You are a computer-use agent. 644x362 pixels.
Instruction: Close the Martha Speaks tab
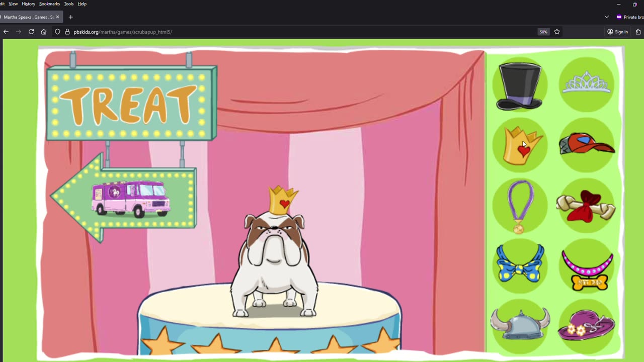57,17
